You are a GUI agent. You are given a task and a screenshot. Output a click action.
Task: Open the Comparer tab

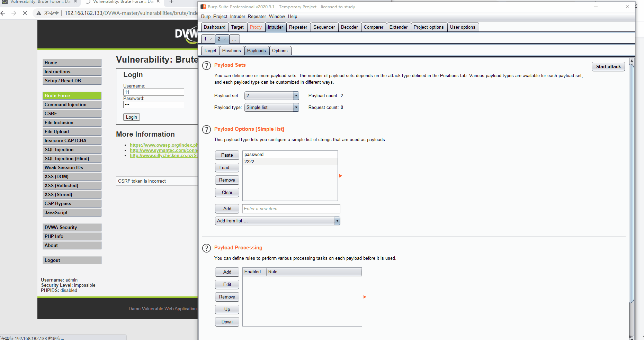pyautogui.click(x=374, y=27)
